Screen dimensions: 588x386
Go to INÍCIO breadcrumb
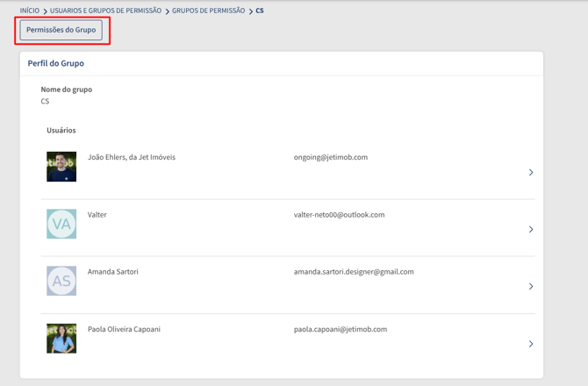30,11
